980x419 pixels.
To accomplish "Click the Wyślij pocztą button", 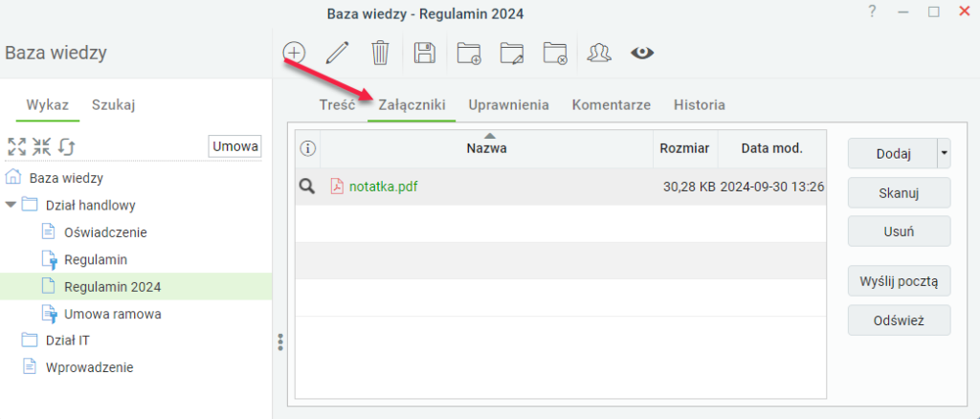I will pos(899,281).
